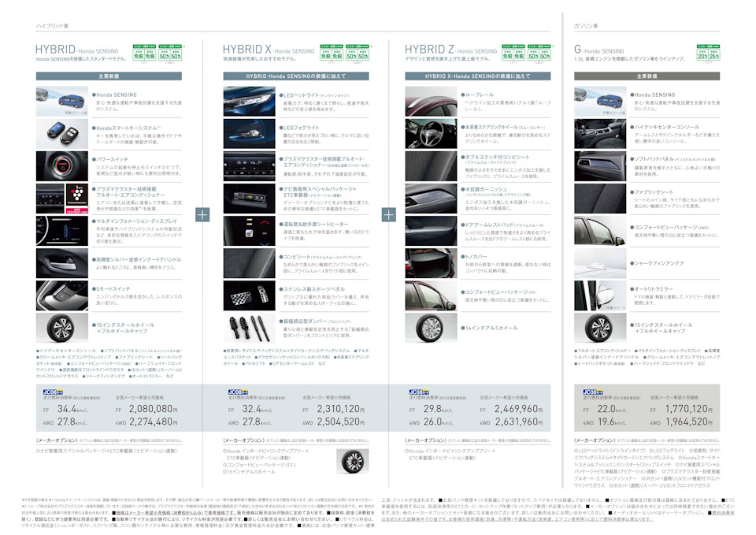Click the JC08 mode badge under HYBRID X column
This screenshot has width=756, height=535.
tap(238, 392)
